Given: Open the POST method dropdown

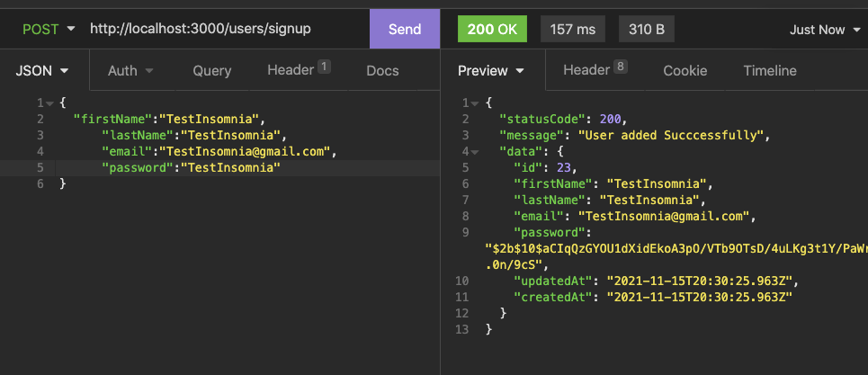Looking at the screenshot, I should pyautogui.click(x=49, y=29).
